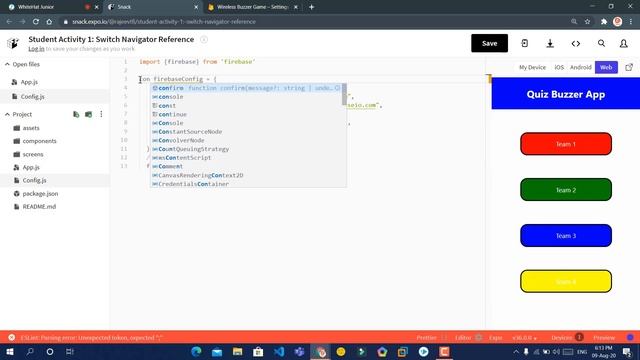Screen dimensions: 640x360
Task: Choose the Comment autocomplete suggestion
Action: 247,167
